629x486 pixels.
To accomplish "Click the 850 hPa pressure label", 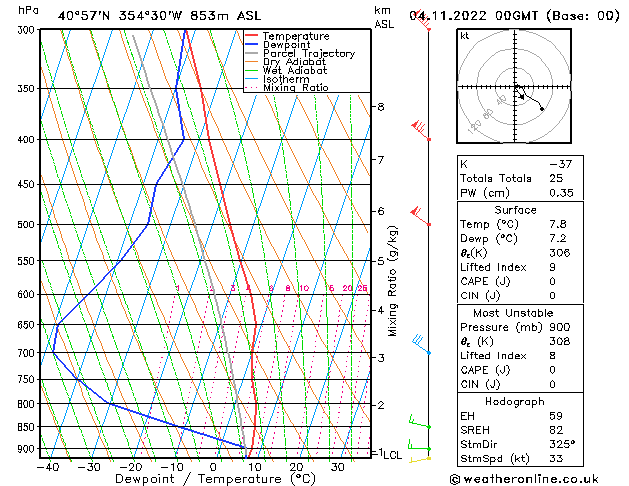I will point(28,427).
